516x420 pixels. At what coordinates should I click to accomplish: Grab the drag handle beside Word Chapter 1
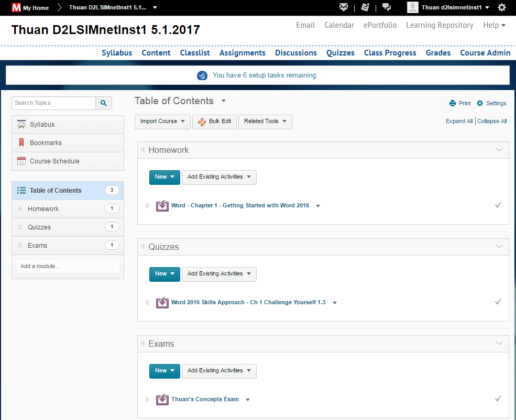[147, 206]
